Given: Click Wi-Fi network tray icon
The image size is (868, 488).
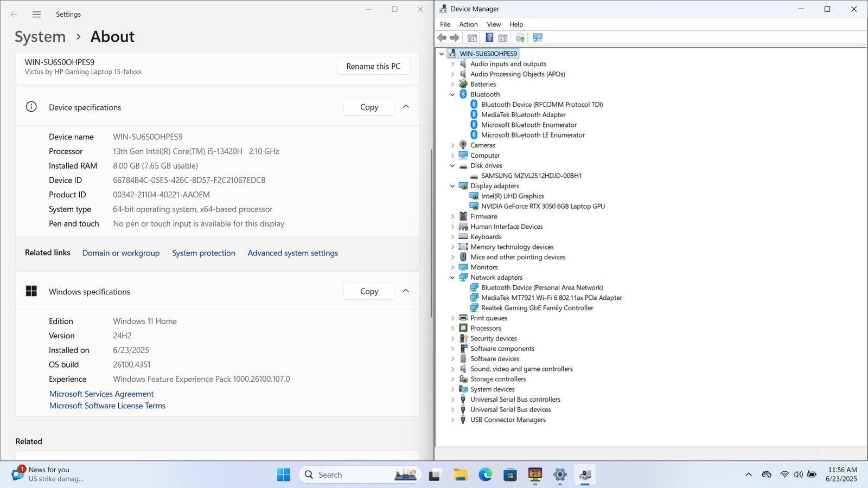Looking at the screenshot, I should tap(784, 474).
